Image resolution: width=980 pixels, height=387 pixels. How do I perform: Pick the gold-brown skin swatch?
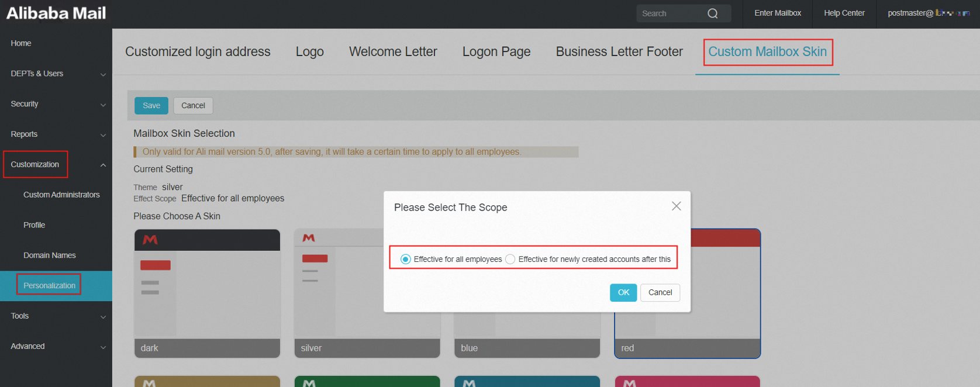pyautogui.click(x=207, y=381)
